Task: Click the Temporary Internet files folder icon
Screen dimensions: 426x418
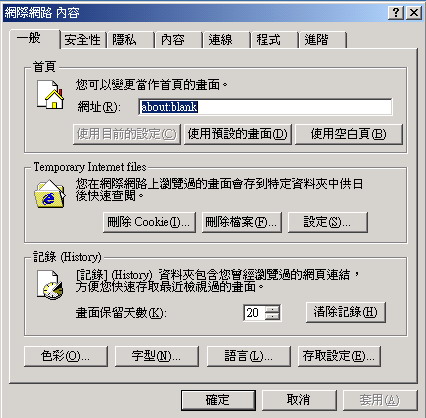Action: point(50,194)
